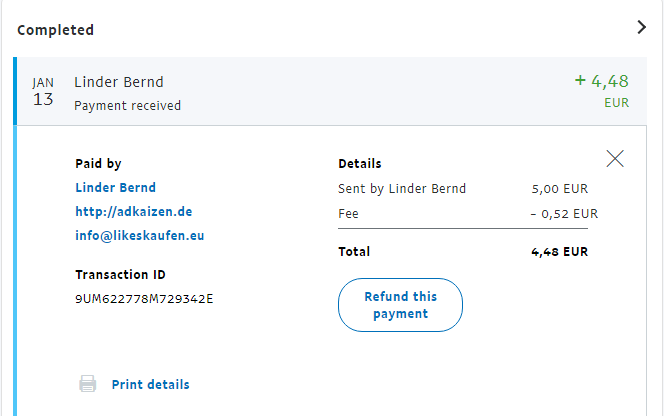Click the Payment received status text

[128, 105]
